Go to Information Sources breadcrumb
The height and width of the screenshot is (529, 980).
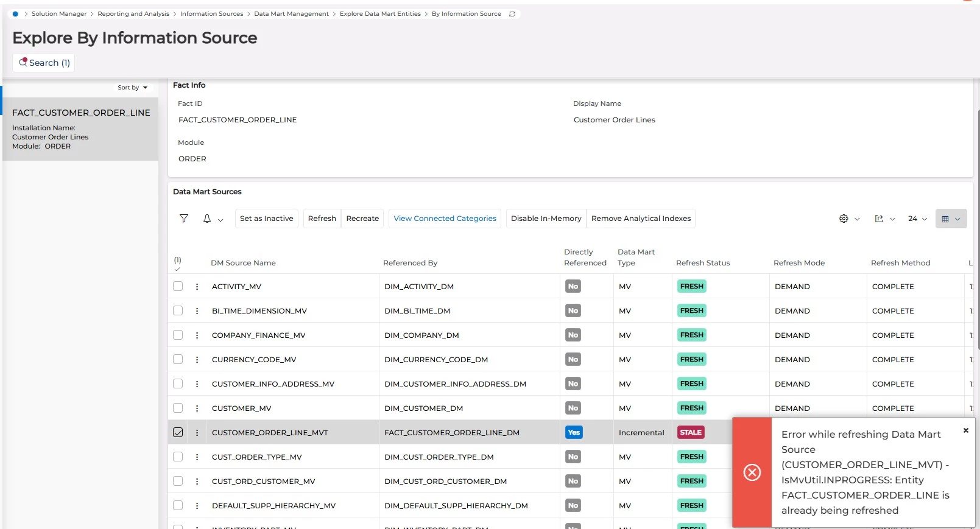211,14
